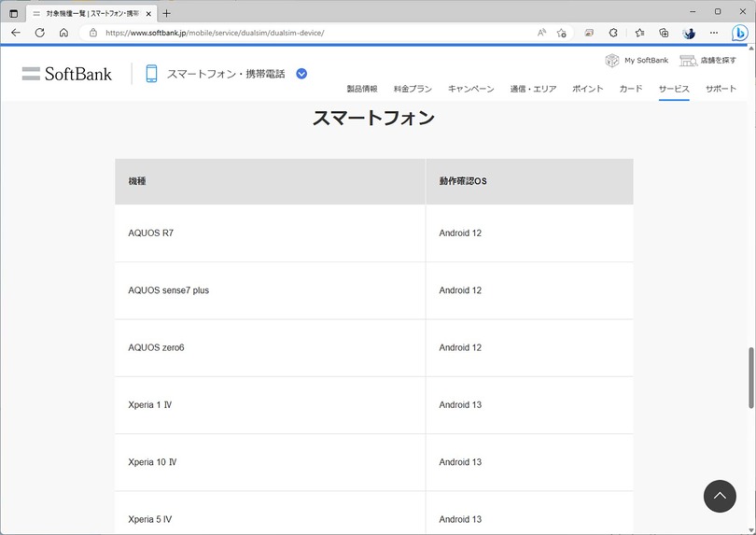Expand the スマートフォン・携帯電話 category dropdown

[x=301, y=74]
